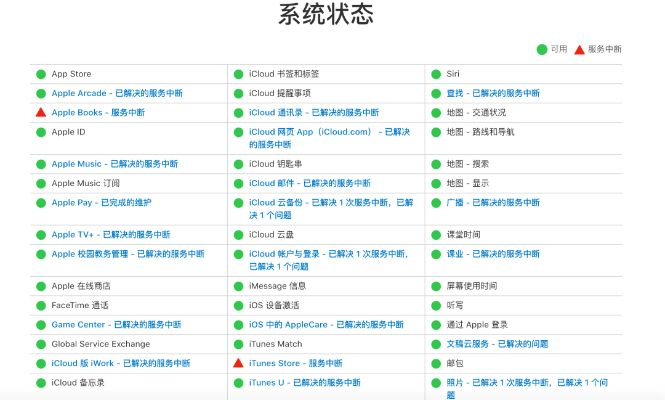Click the green dot beside 听写

click(x=436, y=305)
